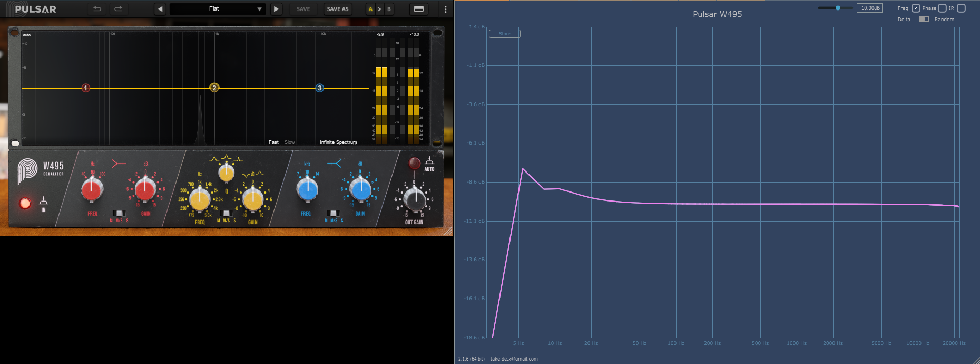This screenshot has width=980, height=364.
Task: Set analyzer speed to Slow
Action: (290, 142)
